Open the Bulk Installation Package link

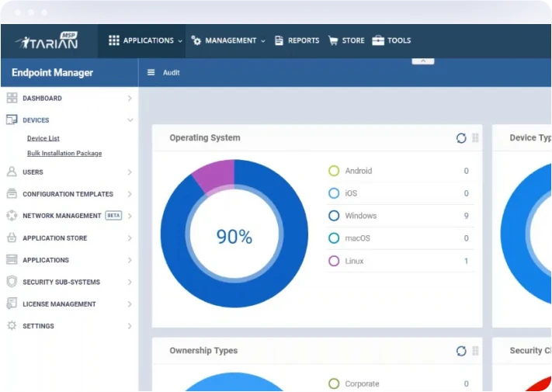click(64, 153)
